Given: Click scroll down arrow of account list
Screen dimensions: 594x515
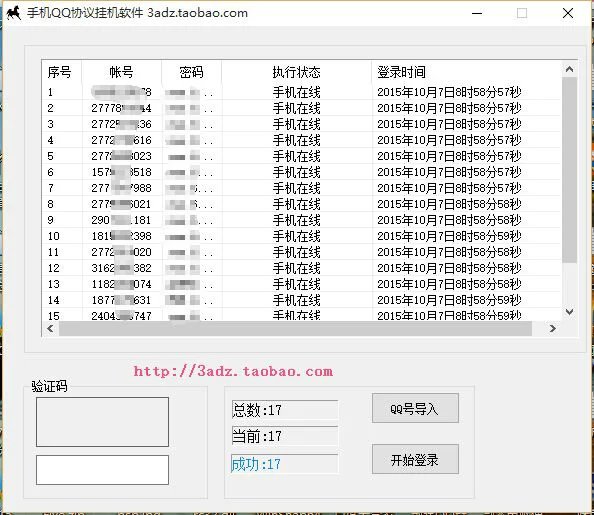Looking at the screenshot, I should [x=569, y=312].
